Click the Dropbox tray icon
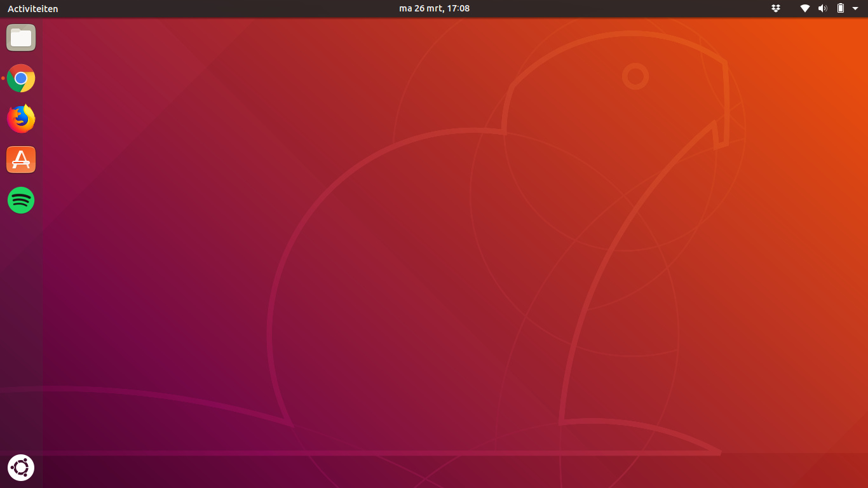The image size is (868, 488). click(x=775, y=8)
